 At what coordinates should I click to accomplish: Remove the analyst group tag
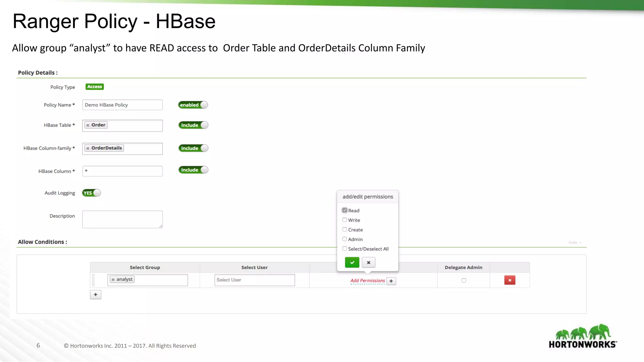click(113, 280)
